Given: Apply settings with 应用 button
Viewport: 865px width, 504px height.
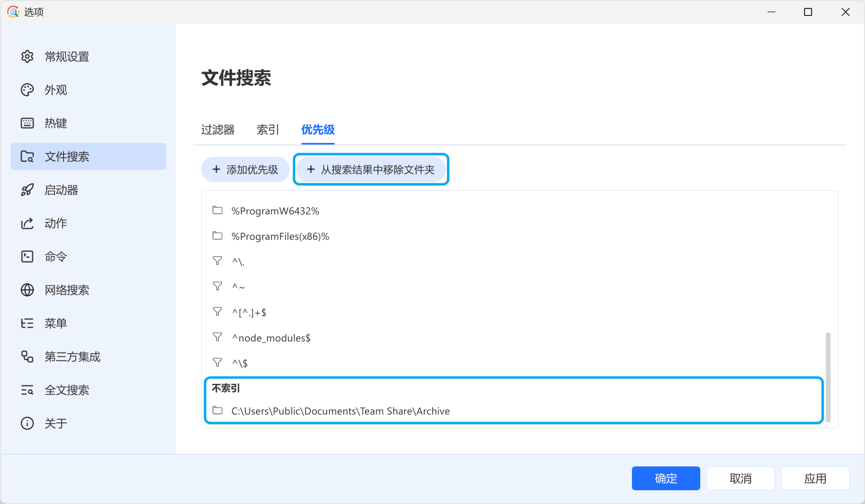Looking at the screenshot, I should coord(815,479).
